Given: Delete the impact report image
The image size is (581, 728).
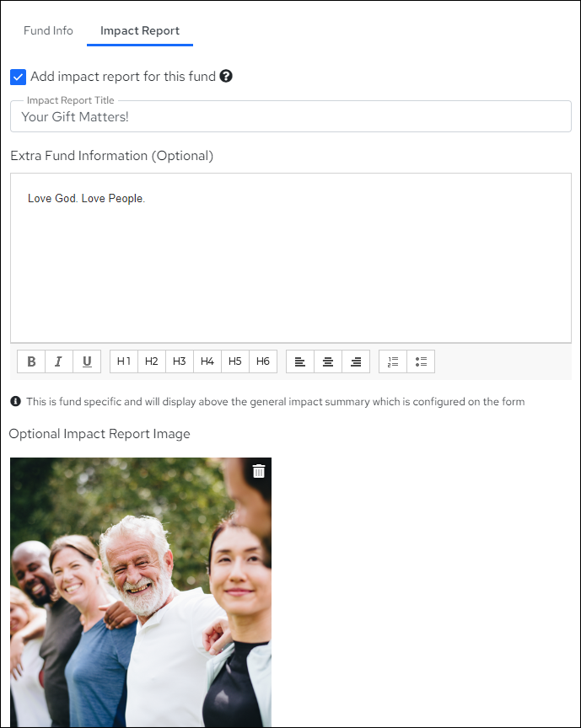Looking at the screenshot, I should coord(259,471).
